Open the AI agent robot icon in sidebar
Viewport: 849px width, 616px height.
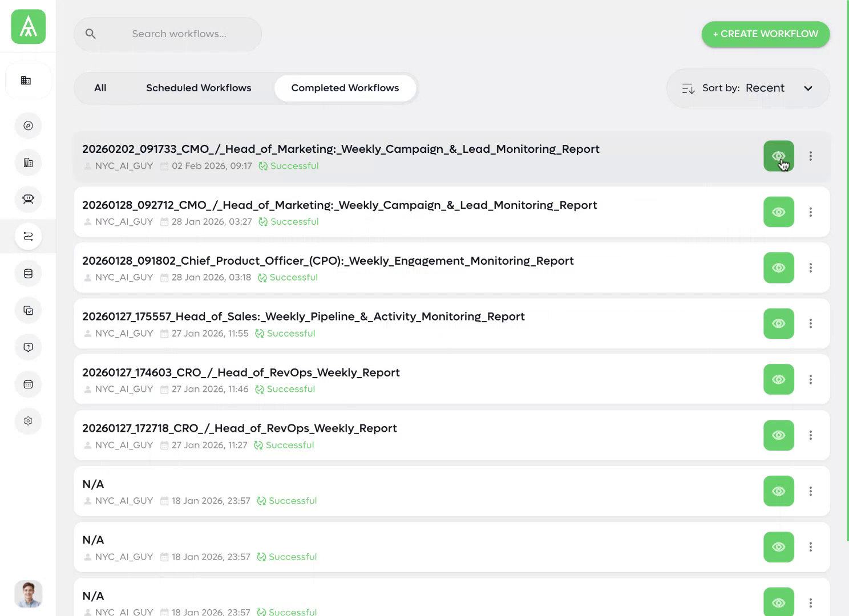(28, 199)
